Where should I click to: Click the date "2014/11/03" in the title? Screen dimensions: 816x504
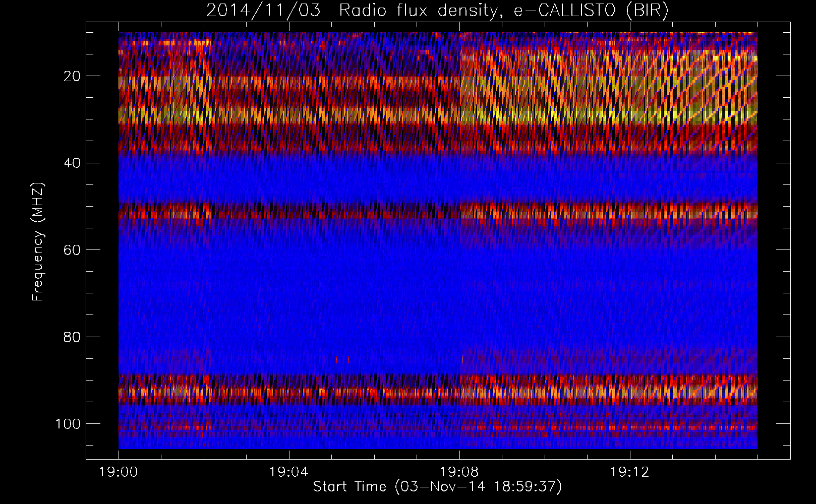pos(263,11)
